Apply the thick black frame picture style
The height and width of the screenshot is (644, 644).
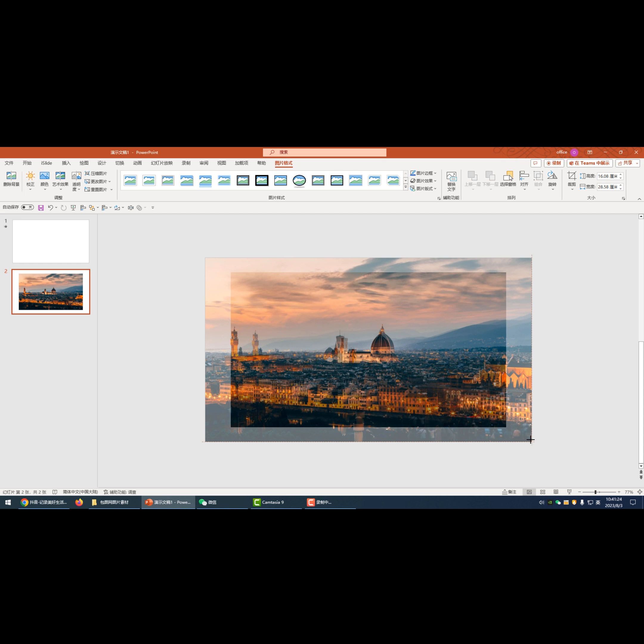pos(262,181)
